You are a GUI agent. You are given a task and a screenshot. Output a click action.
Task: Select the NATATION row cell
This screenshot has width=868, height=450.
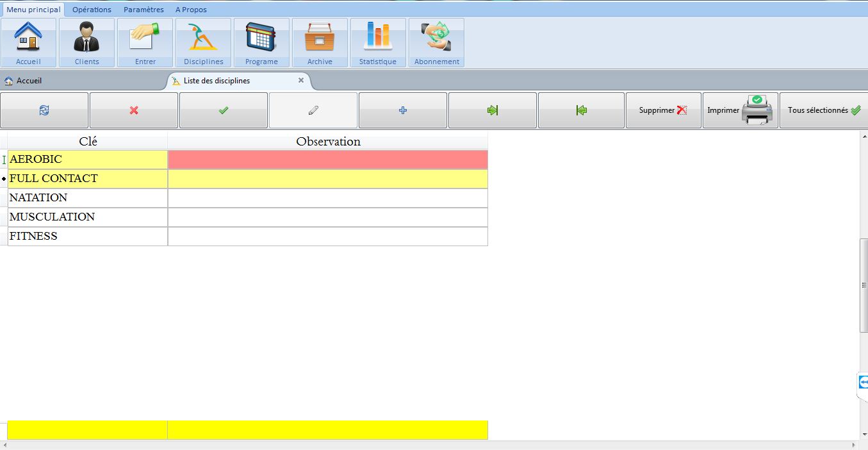click(x=88, y=198)
